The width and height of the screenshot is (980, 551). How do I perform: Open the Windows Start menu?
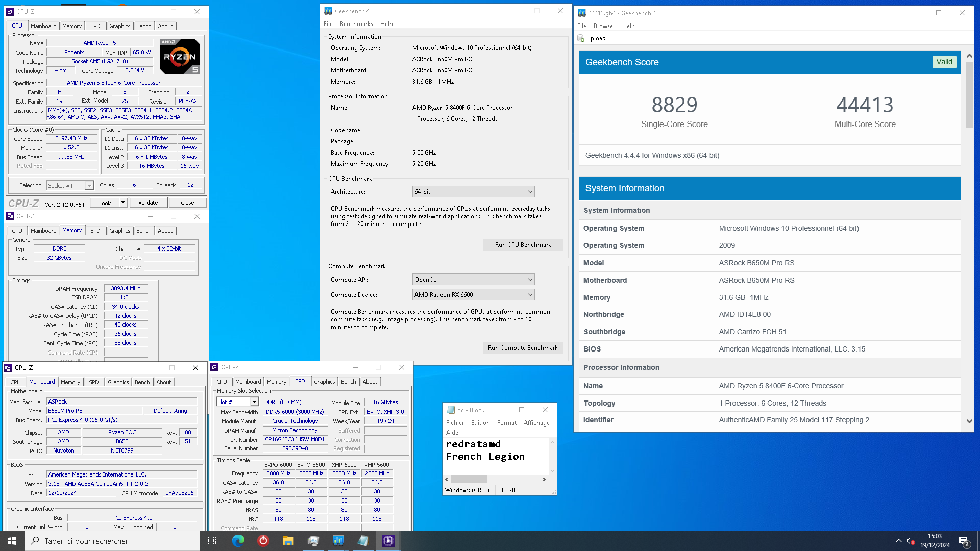click(12, 541)
